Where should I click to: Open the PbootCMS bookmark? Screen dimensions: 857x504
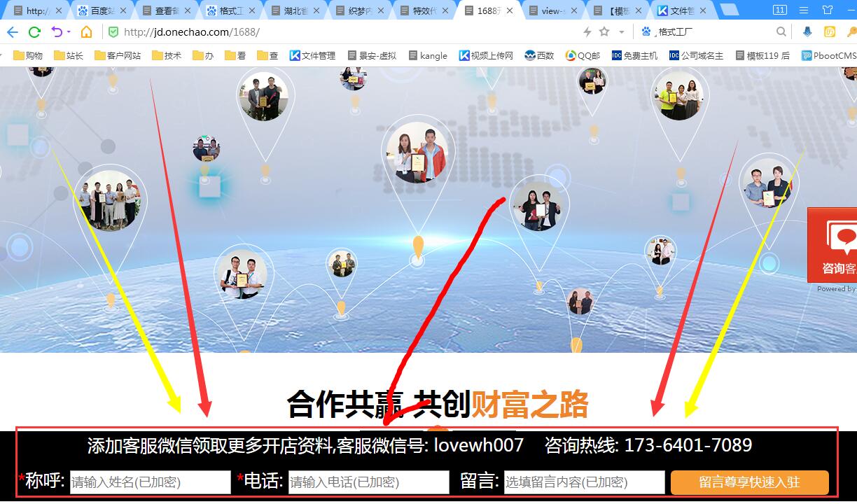pos(829,55)
